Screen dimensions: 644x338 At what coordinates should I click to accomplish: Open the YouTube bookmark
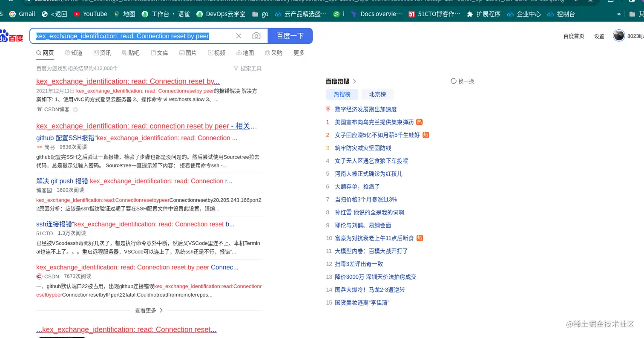click(90, 14)
